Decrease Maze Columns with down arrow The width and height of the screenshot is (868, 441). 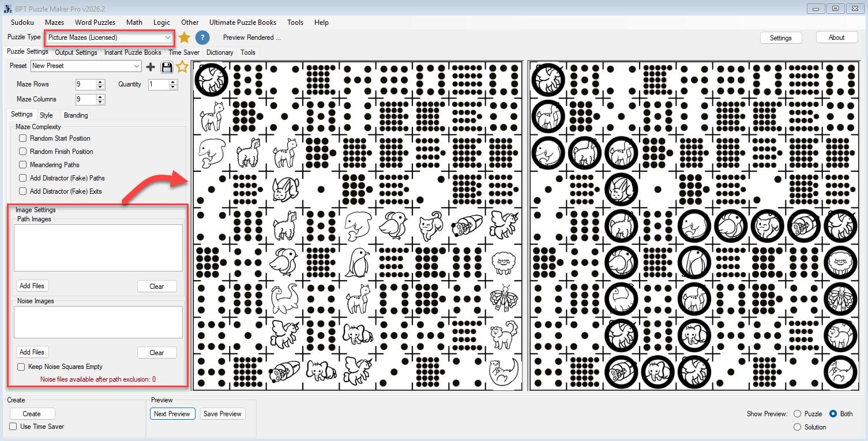pyautogui.click(x=101, y=102)
